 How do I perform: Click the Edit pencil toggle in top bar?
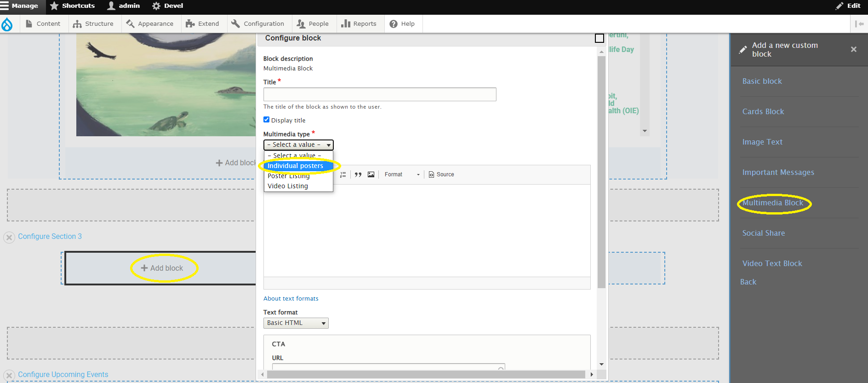coord(848,6)
